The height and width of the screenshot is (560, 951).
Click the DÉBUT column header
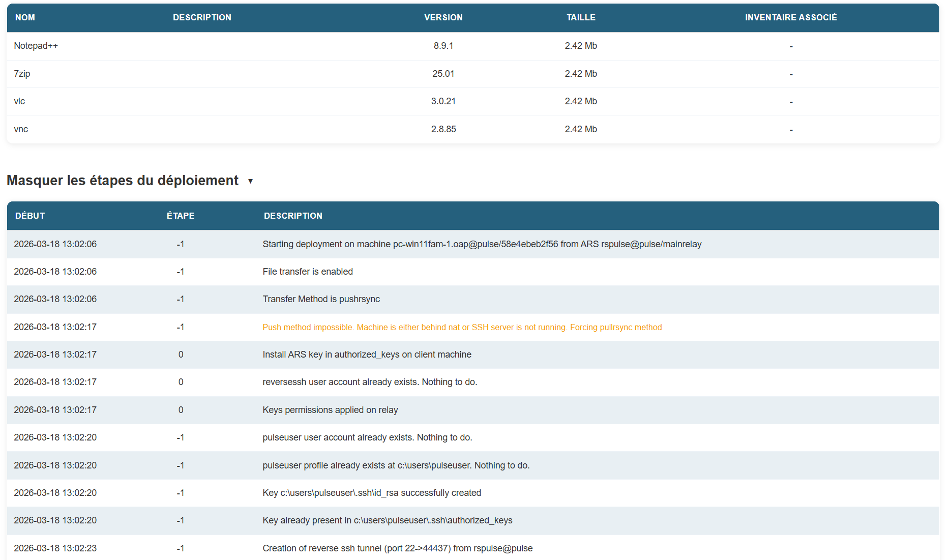click(x=30, y=216)
